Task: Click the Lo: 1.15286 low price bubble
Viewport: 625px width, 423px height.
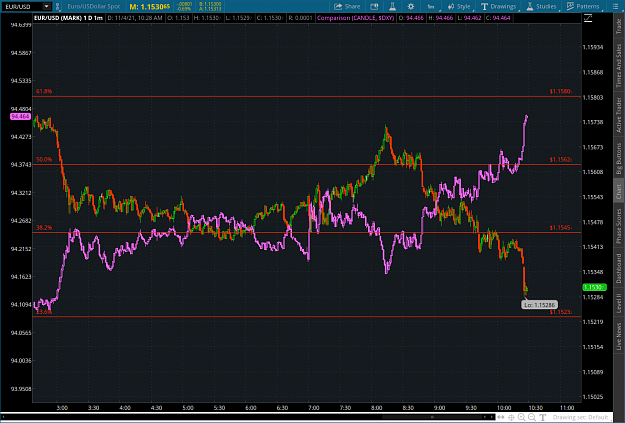Action: coord(539,305)
